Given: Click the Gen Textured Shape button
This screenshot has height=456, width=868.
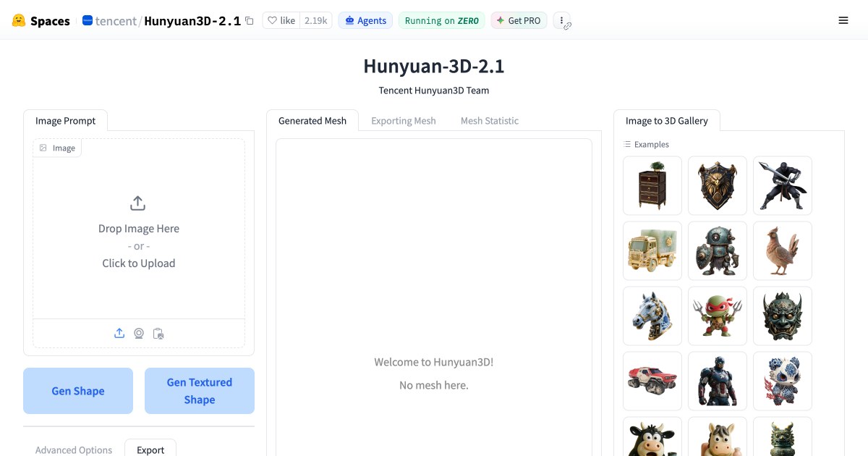Looking at the screenshot, I should [200, 391].
